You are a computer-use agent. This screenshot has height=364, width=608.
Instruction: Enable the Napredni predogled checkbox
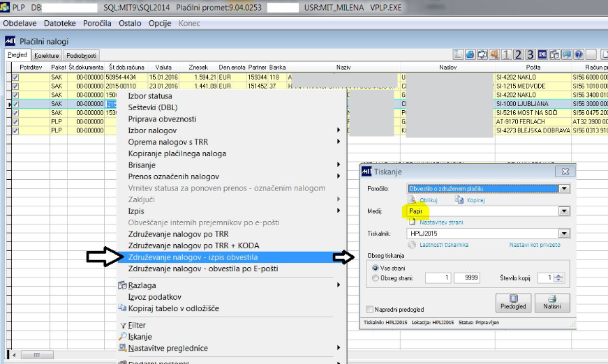369,309
